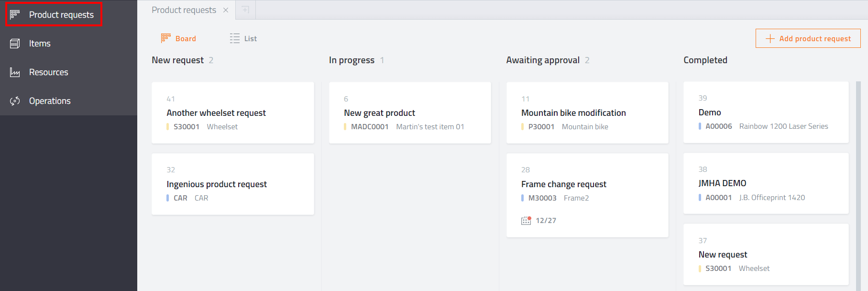This screenshot has width=868, height=291.
Task: Select the Product requests tab
Action: pos(184,10)
